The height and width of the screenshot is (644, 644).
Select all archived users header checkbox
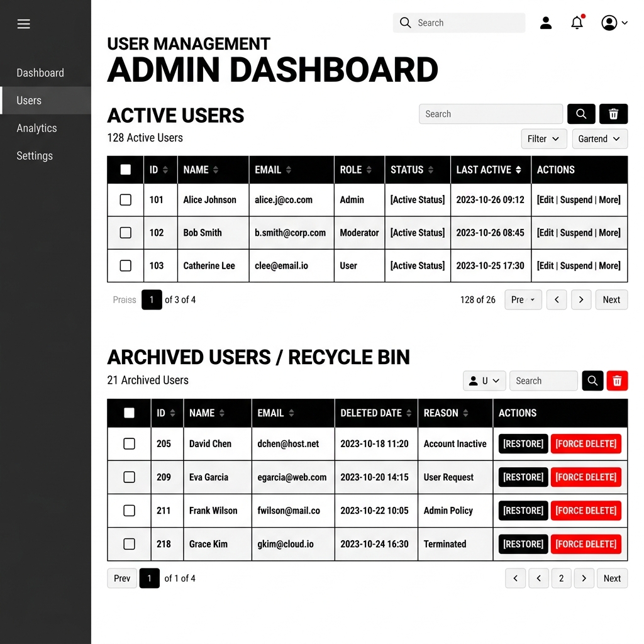click(129, 413)
